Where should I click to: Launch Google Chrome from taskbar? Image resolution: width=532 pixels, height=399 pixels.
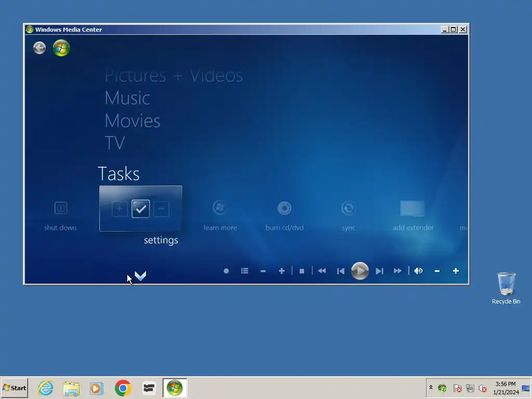tap(123, 388)
